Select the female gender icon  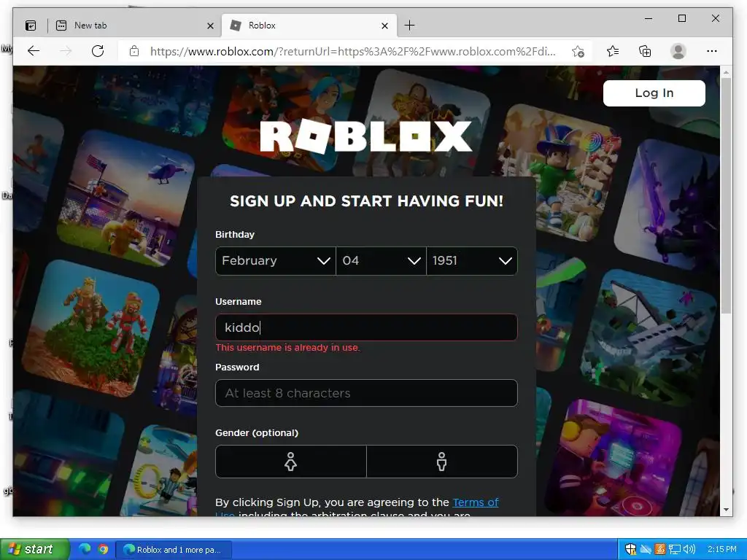pyautogui.click(x=290, y=462)
